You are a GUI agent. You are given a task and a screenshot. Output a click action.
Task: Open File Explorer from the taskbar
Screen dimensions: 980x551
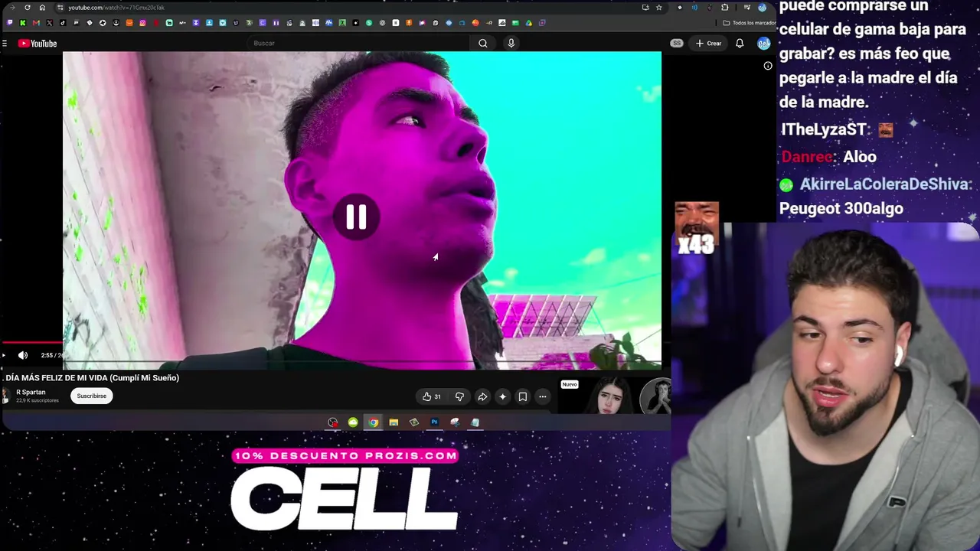tap(394, 422)
